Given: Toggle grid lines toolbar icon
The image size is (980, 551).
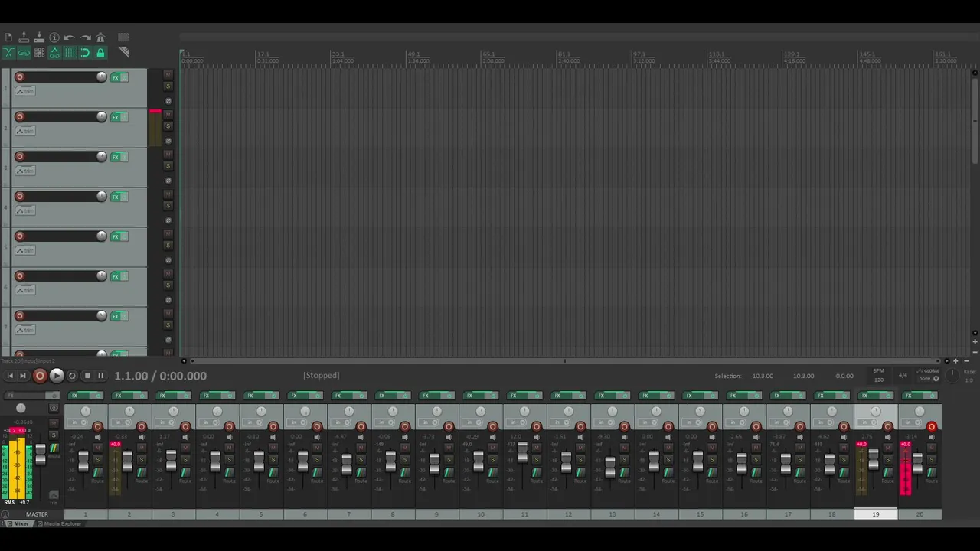Looking at the screenshot, I should (70, 53).
